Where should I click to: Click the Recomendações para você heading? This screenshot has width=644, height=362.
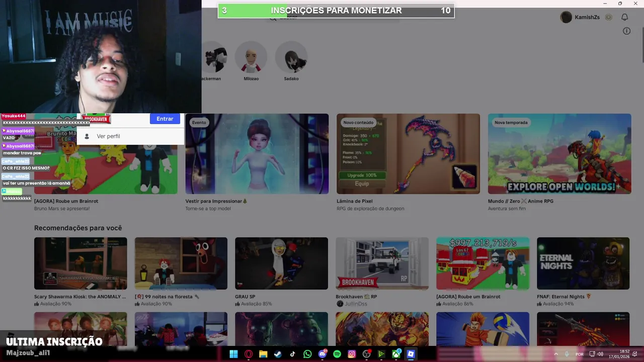pos(78,228)
